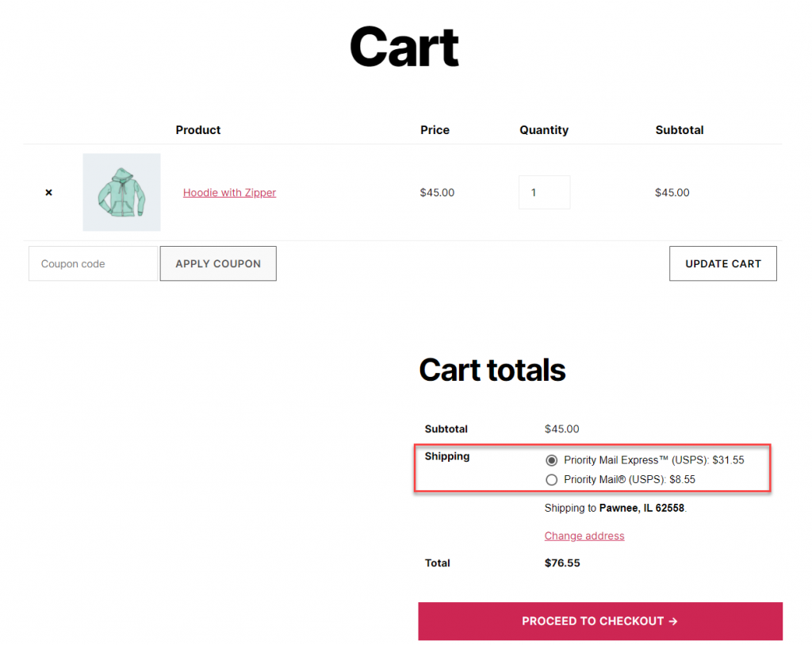
Task: Click the Total label in cart totals
Action: (437, 563)
